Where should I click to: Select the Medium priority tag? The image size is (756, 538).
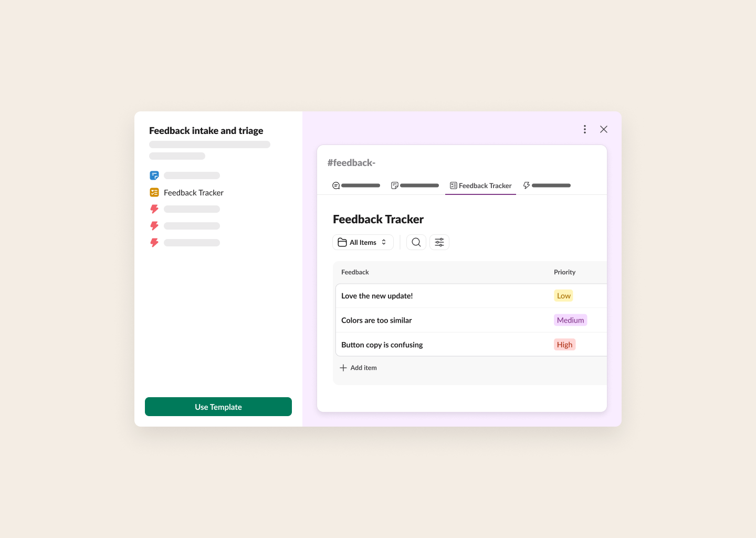point(570,320)
